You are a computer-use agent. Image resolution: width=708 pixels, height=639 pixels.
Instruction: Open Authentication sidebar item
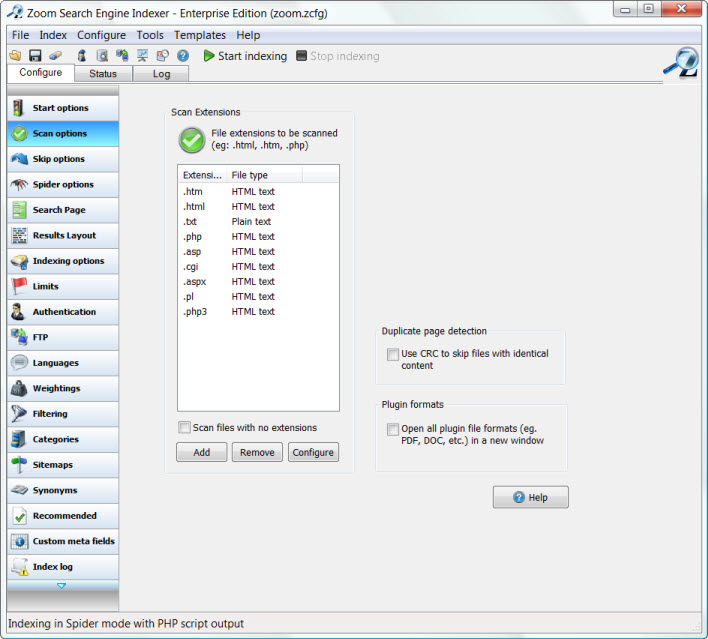(63, 312)
